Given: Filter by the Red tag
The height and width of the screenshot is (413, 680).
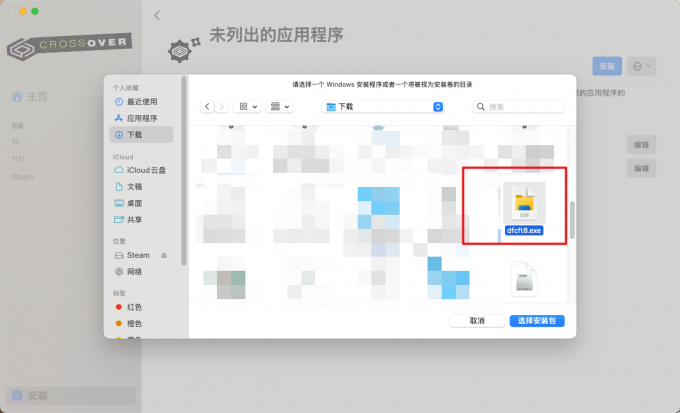Looking at the screenshot, I should click(141, 307).
